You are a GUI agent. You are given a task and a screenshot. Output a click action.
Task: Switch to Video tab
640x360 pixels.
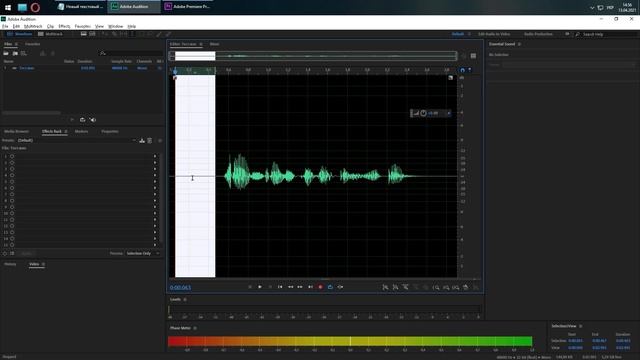34,264
